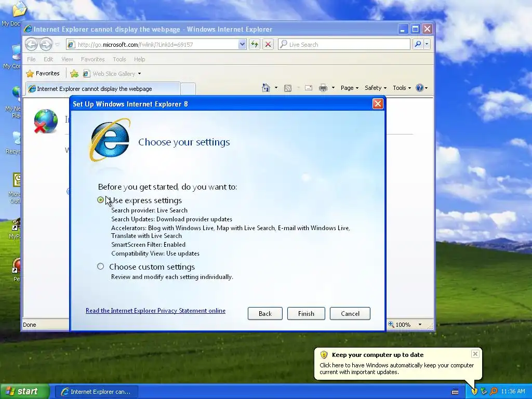Screen dimensions: 532x399
Task: Click the 'Keep your computer up to date' balloon text
Action: coord(378,355)
